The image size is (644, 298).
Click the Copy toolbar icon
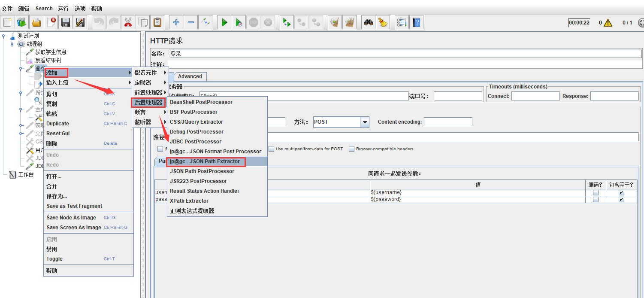[x=142, y=22]
